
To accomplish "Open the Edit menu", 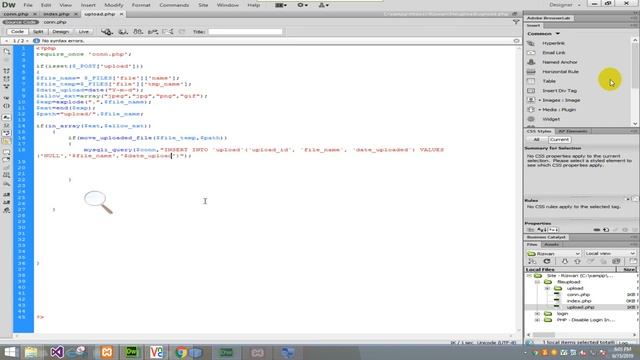I will coord(46,5).
